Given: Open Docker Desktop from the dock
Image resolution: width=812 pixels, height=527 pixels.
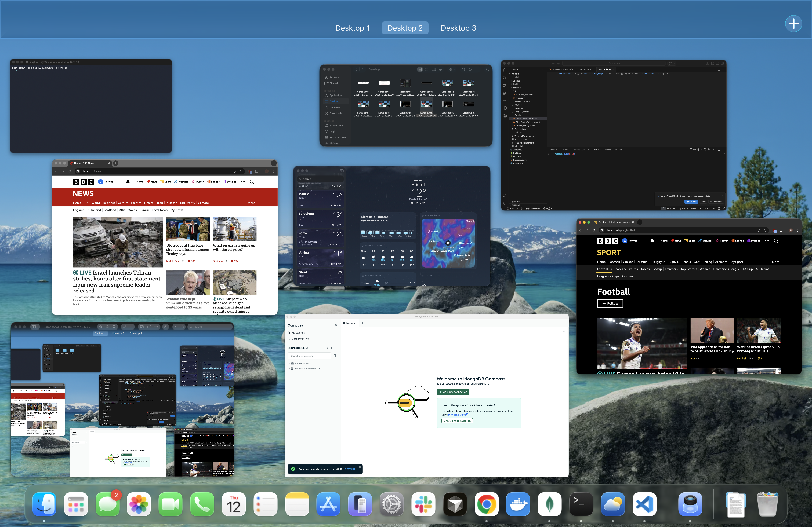Looking at the screenshot, I should [x=518, y=504].
